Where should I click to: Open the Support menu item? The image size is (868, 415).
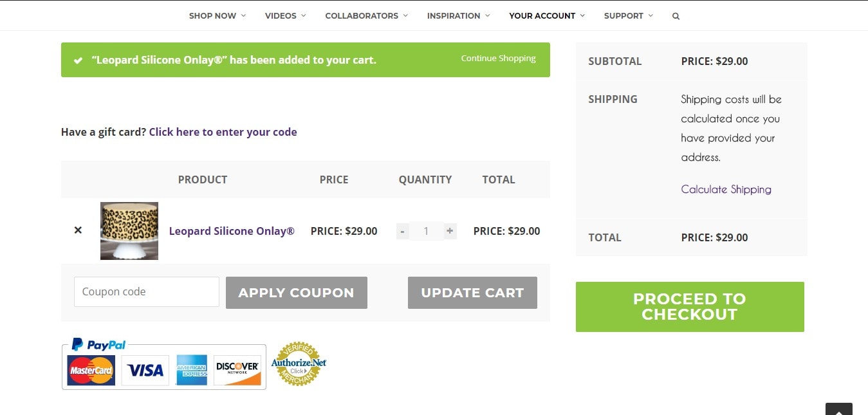click(x=629, y=15)
